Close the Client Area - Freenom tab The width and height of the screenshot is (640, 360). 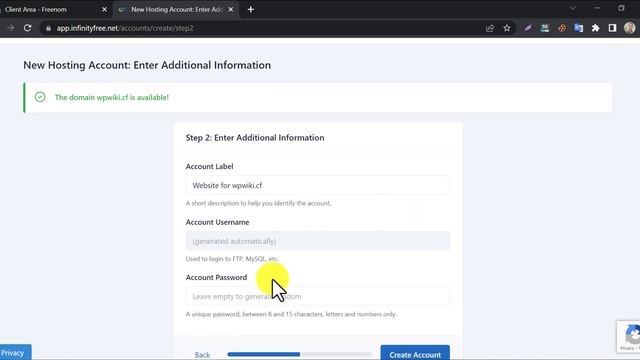pos(104,9)
